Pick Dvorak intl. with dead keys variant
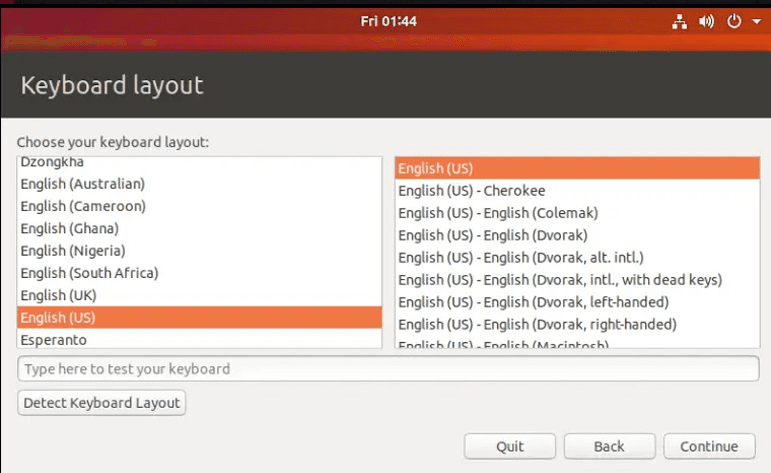 [577, 280]
